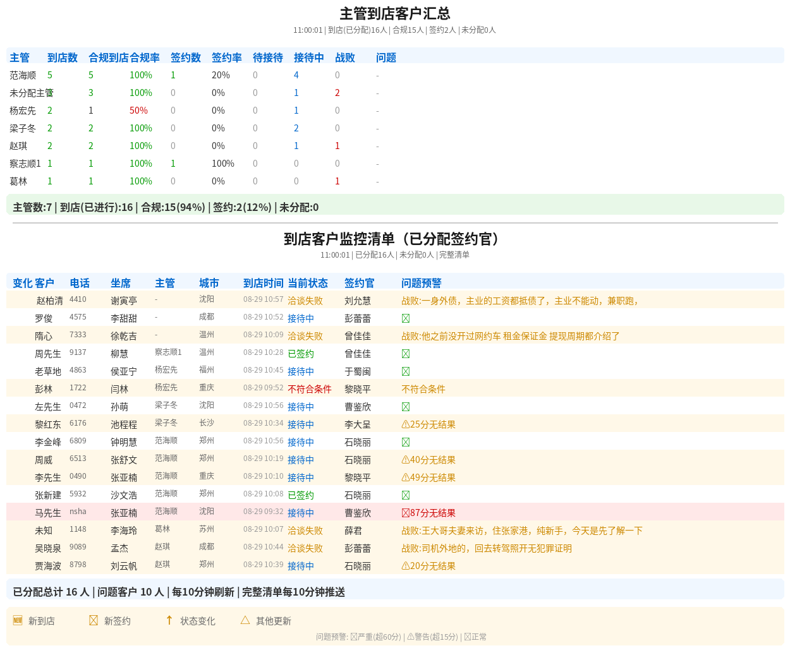
Task: Click agent name 谢寅亭
Action: (x=124, y=301)
